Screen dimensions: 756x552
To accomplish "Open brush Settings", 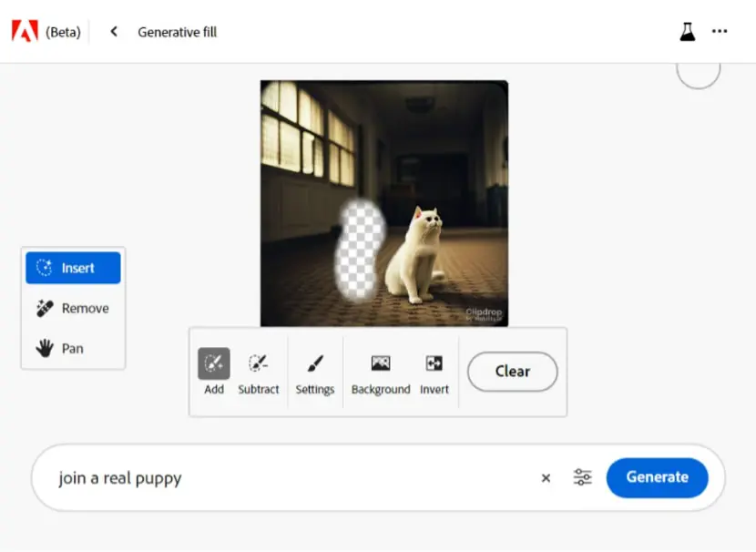I will coord(315,372).
